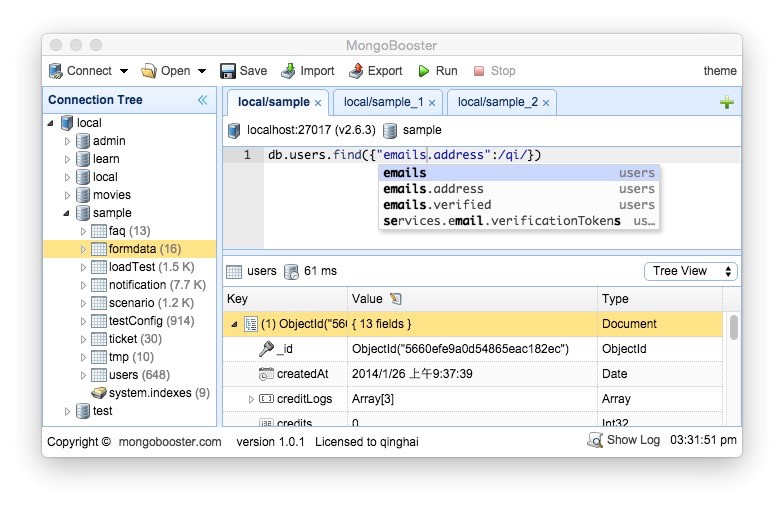Click the users result collection icon
This screenshot has height=507, width=784.
pos(234,272)
